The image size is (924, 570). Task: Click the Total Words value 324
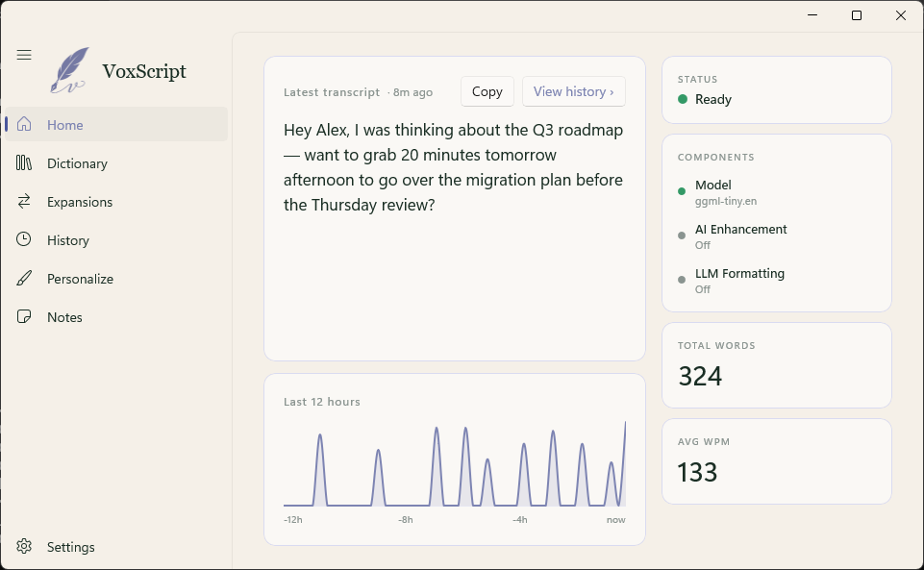[x=700, y=376]
